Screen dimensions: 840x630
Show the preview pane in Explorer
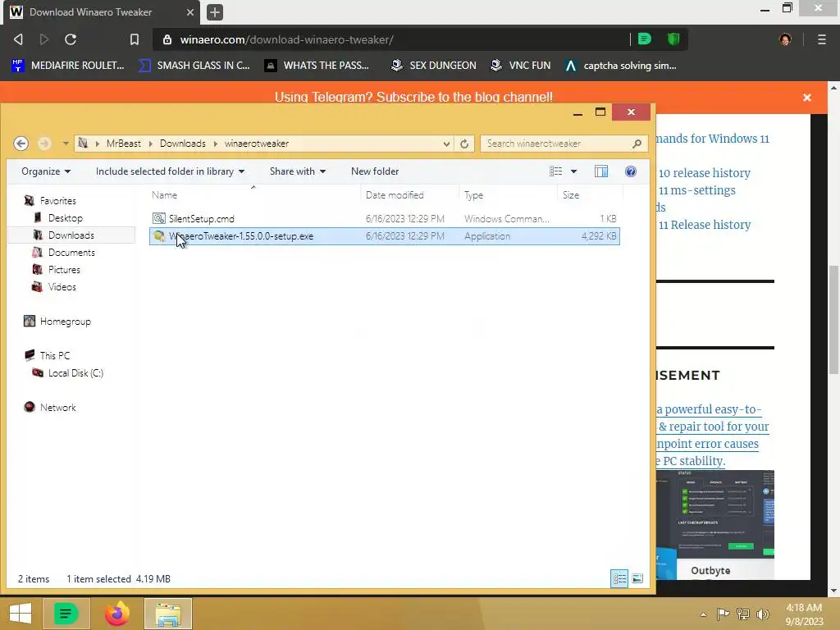pos(601,171)
